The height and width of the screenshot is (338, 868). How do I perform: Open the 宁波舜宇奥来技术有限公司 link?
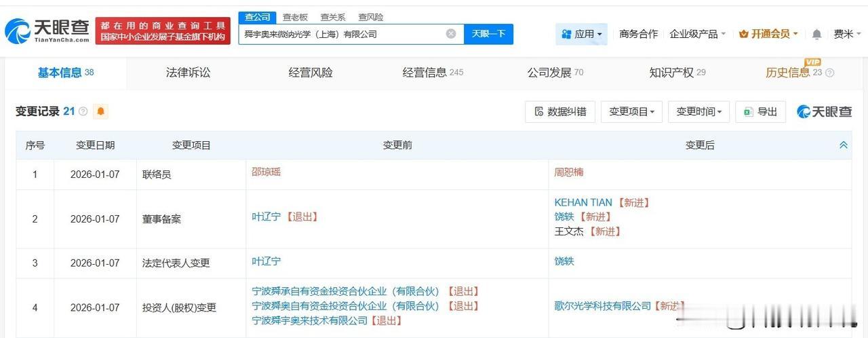click(x=310, y=320)
